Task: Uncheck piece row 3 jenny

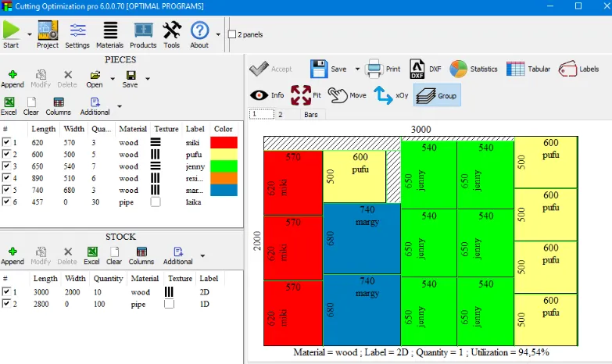Action: [6, 166]
